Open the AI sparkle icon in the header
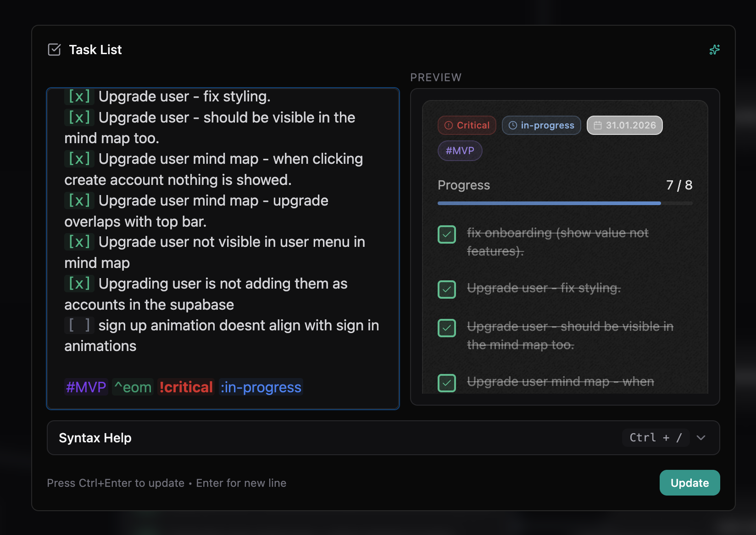 [714, 50]
